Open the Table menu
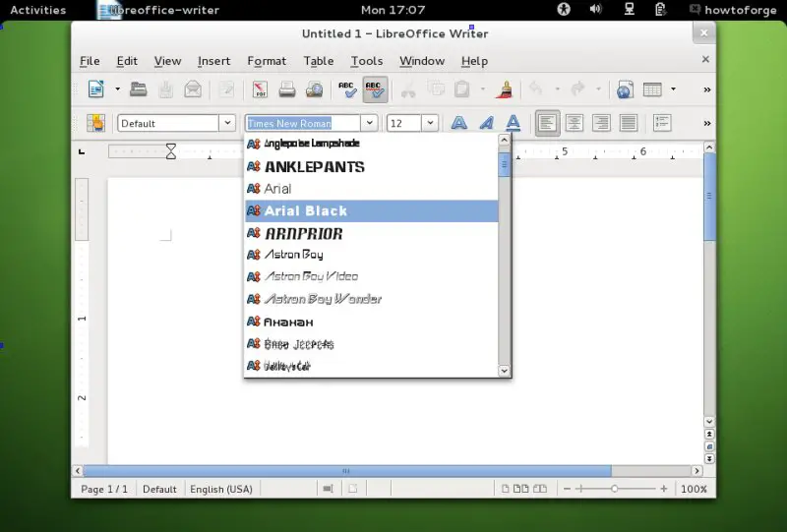This screenshot has width=787, height=532. 319,61
